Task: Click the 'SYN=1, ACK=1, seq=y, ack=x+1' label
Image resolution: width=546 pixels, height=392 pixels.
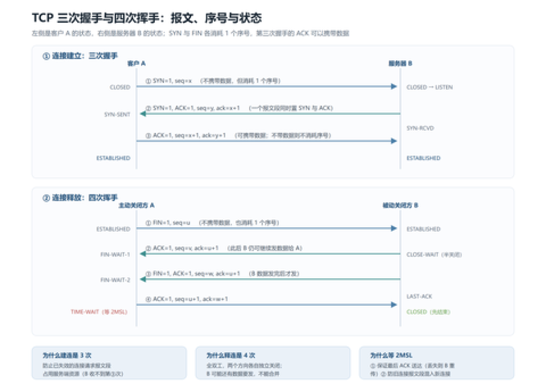Action: click(196, 108)
